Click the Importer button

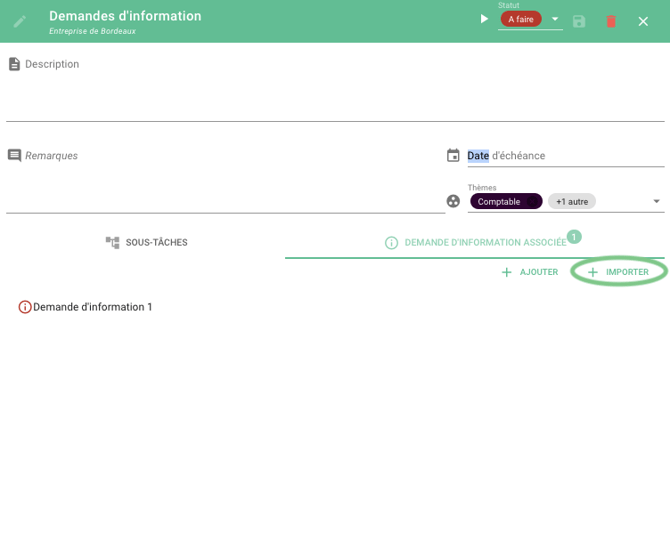point(618,272)
